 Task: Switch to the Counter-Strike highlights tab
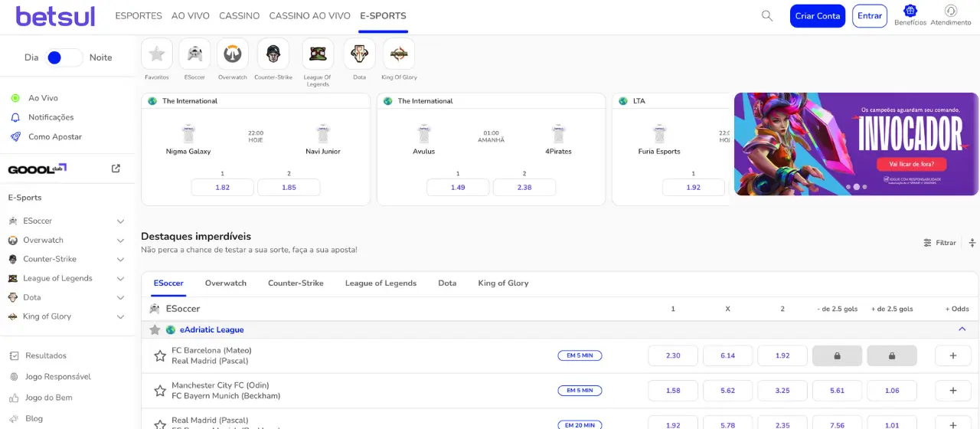click(x=296, y=283)
